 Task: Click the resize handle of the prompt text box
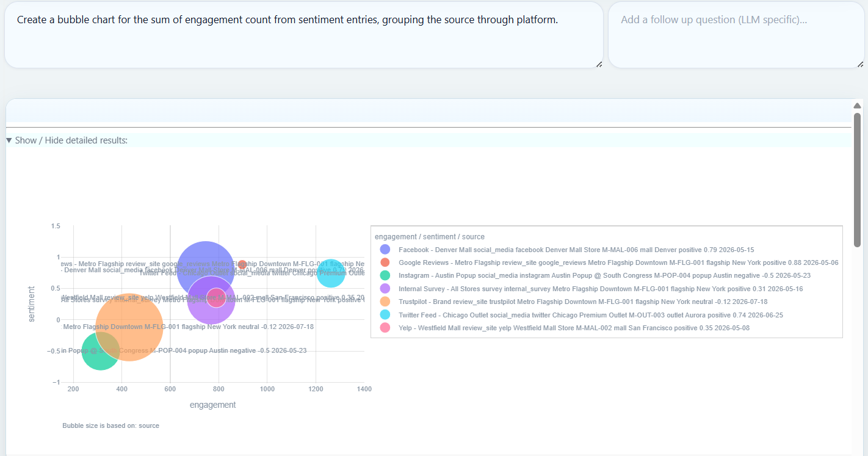[x=599, y=63]
